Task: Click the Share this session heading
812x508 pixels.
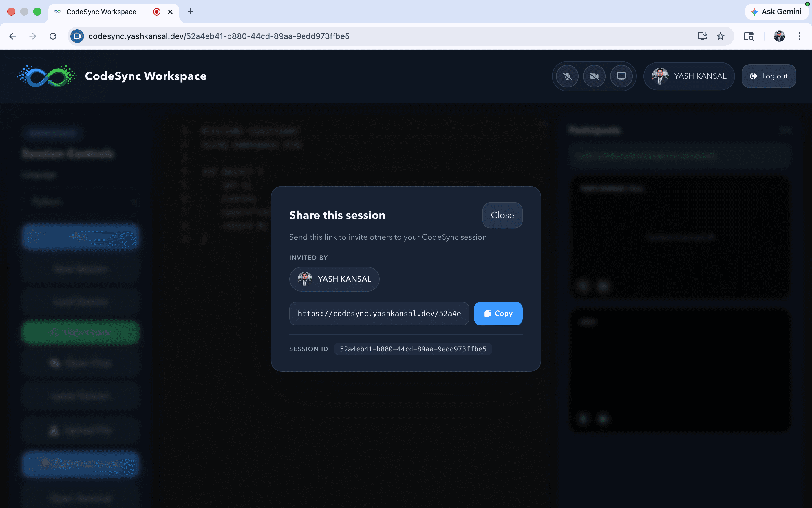Action: pos(337,215)
